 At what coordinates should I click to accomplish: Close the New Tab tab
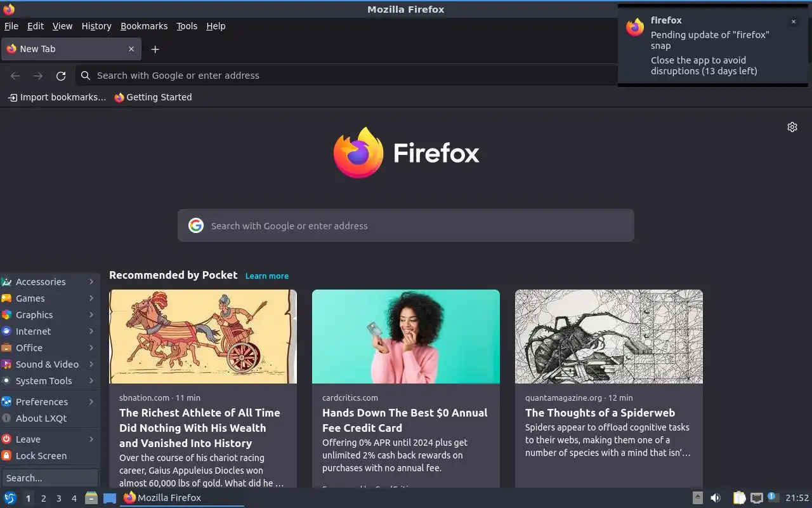pyautogui.click(x=131, y=49)
